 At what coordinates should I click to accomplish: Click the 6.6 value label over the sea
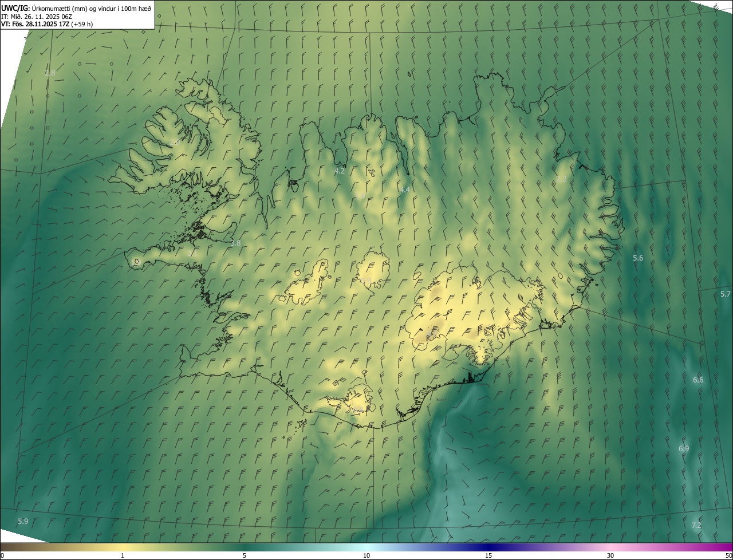[698, 380]
